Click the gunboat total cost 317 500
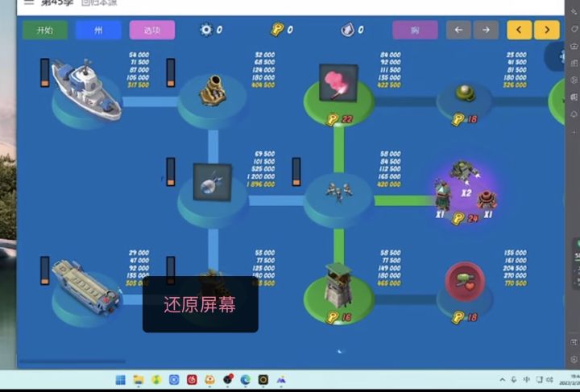This screenshot has height=392, width=580. (x=139, y=85)
